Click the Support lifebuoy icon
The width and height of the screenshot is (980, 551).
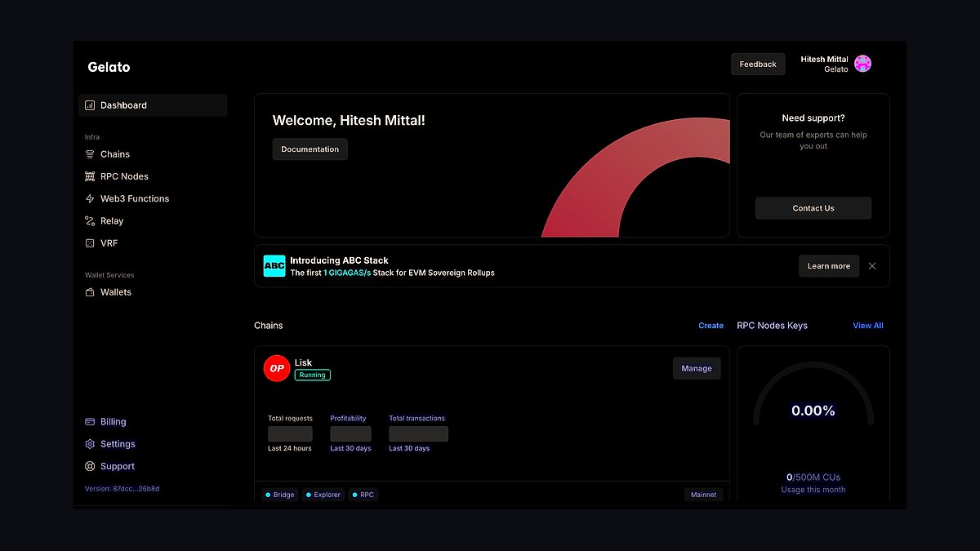(x=90, y=466)
